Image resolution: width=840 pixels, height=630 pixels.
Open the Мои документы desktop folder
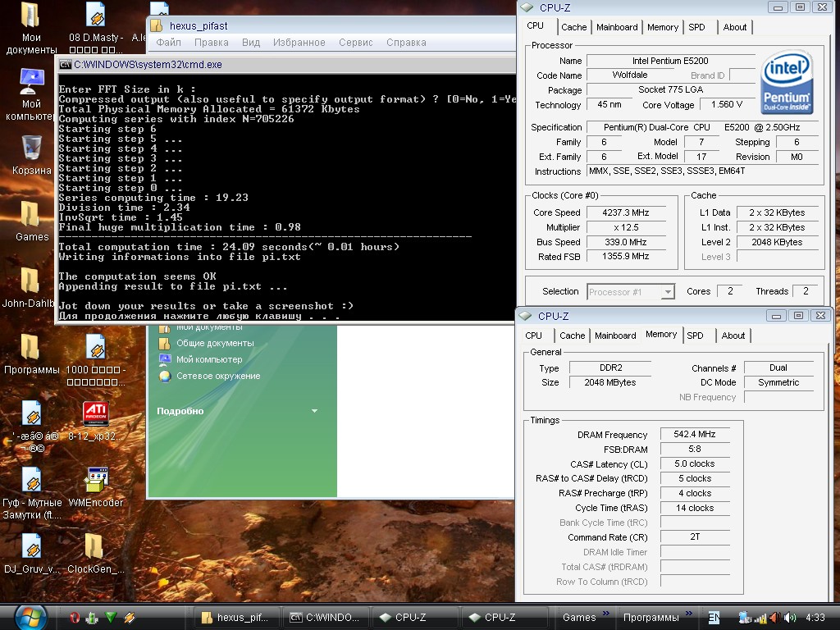(30, 15)
